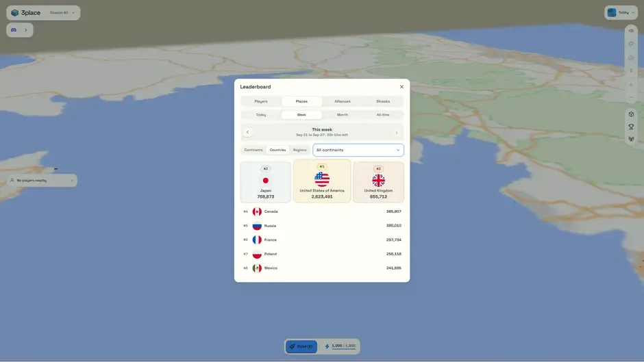Select the Regions filter toggle
The width and height of the screenshot is (644, 362).
[x=300, y=150]
